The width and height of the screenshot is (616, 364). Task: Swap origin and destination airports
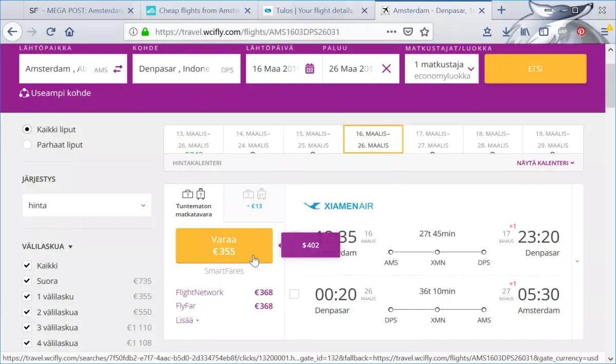click(118, 69)
